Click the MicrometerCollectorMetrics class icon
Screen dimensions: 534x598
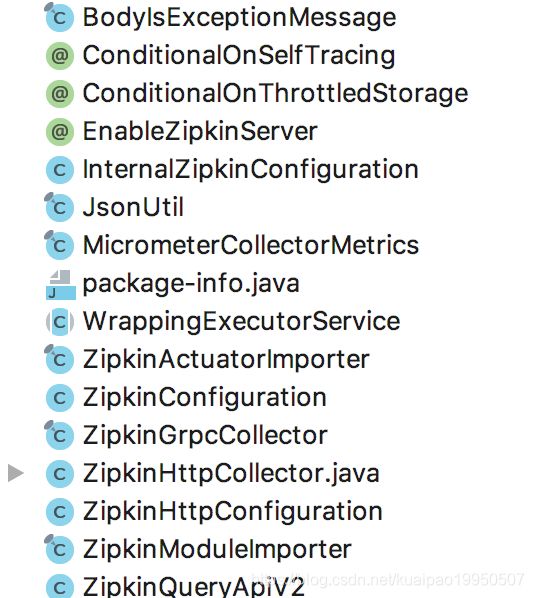coord(59,245)
